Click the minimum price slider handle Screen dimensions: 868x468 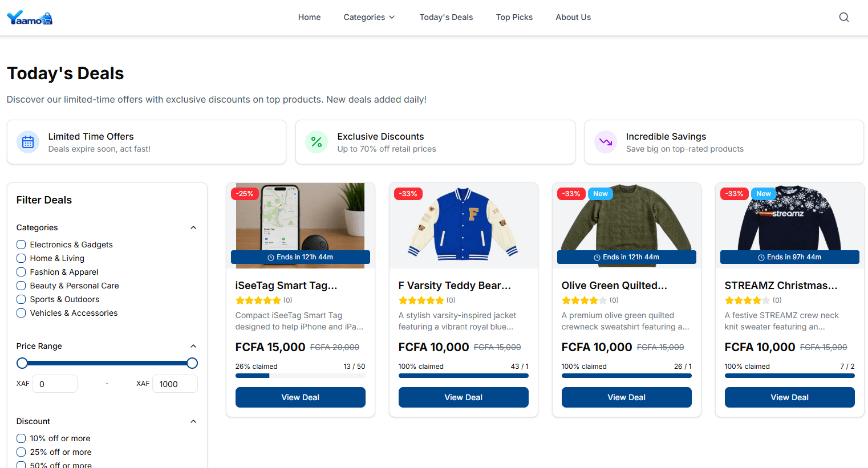22,363
